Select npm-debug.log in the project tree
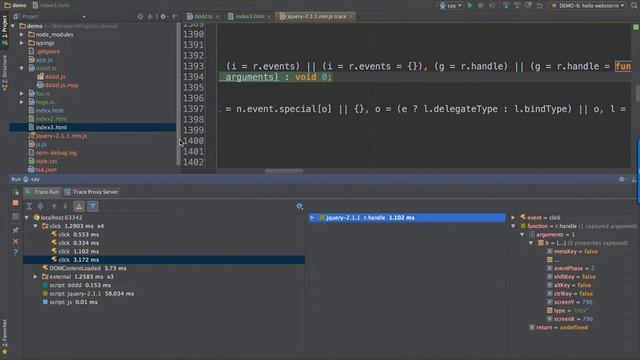Viewport: 640px width, 360px height. (x=56, y=153)
